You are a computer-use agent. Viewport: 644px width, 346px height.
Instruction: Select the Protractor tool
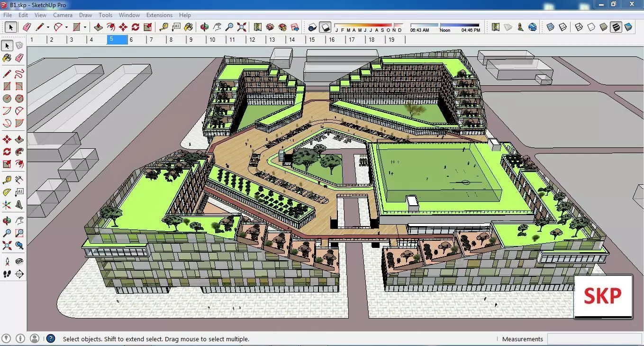tap(7, 192)
